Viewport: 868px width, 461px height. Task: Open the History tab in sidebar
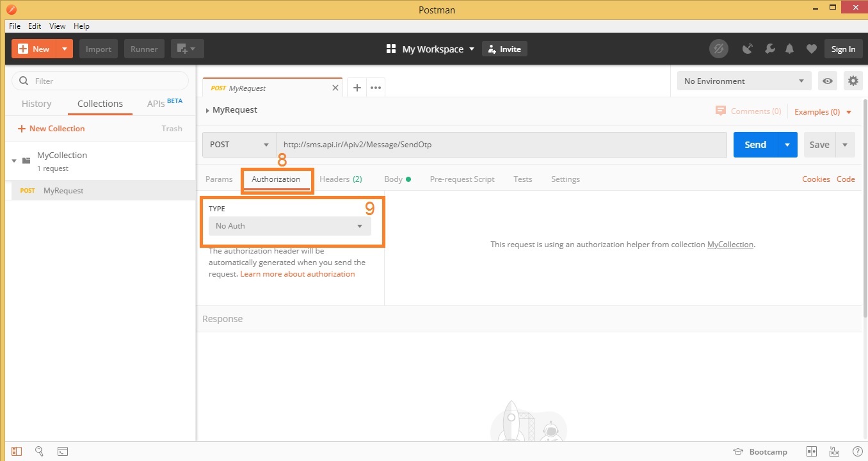coord(36,104)
